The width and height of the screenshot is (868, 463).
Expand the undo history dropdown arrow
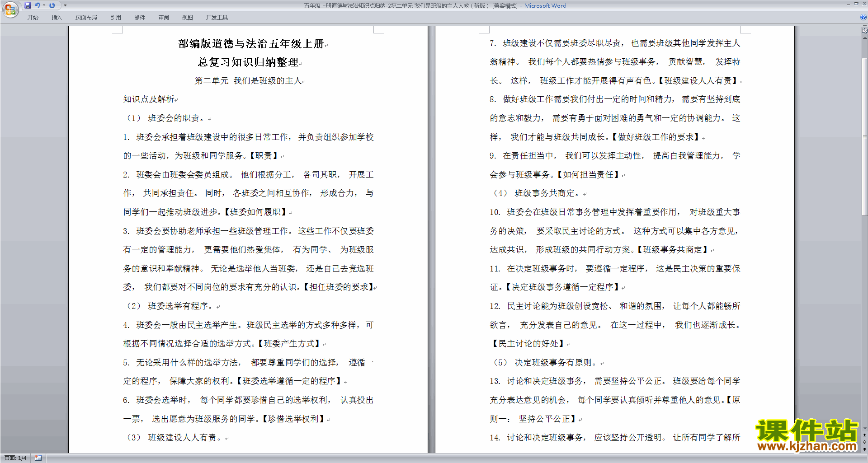(44, 5)
